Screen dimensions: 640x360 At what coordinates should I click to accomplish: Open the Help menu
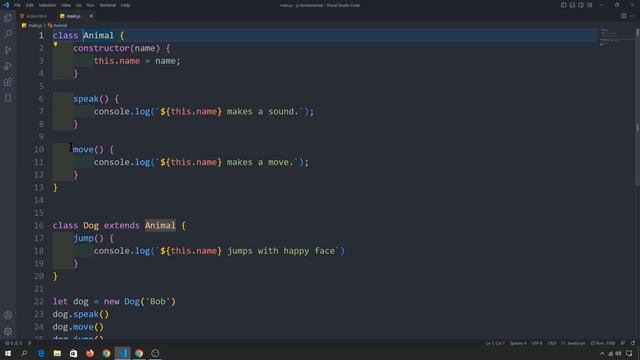(125, 5)
